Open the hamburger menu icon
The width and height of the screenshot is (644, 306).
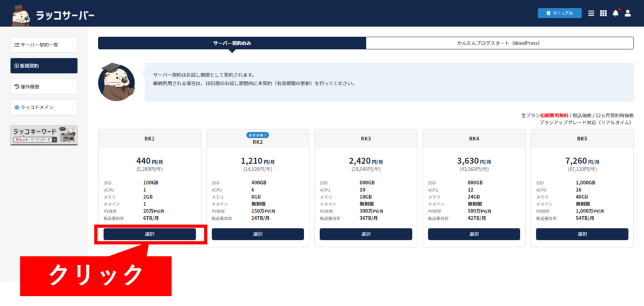click(591, 13)
